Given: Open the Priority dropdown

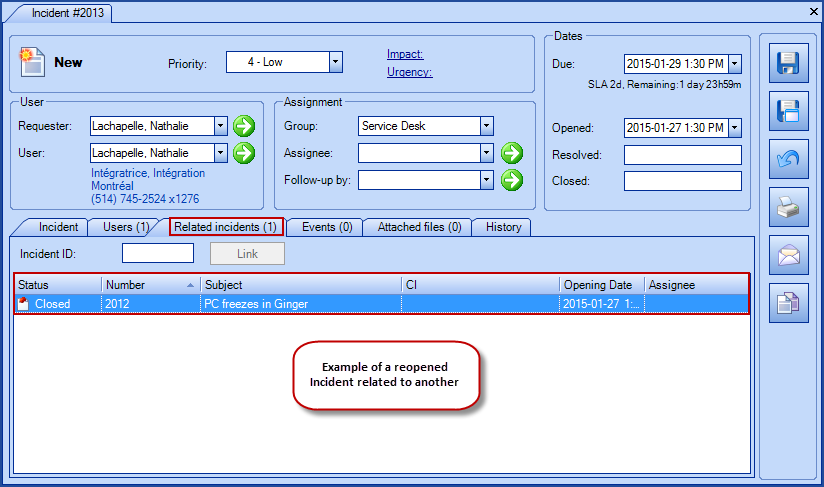Looking at the screenshot, I should click(336, 62).
